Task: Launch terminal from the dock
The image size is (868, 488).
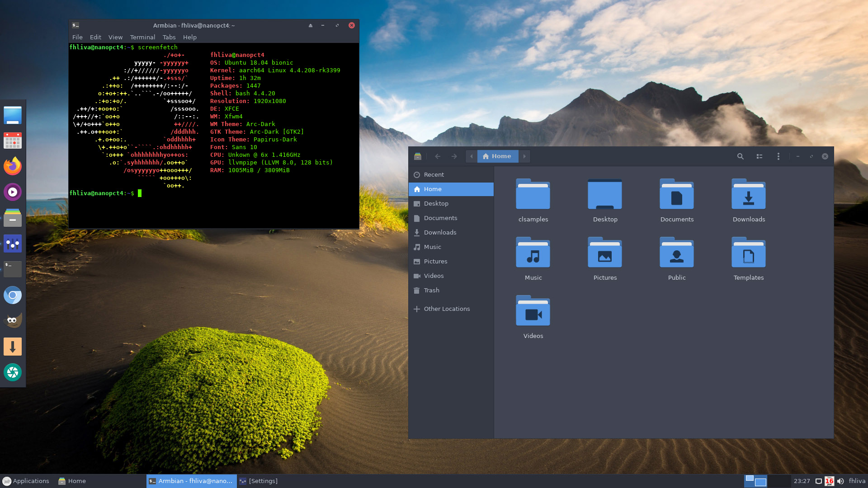Action: click(x=13, y=269)
